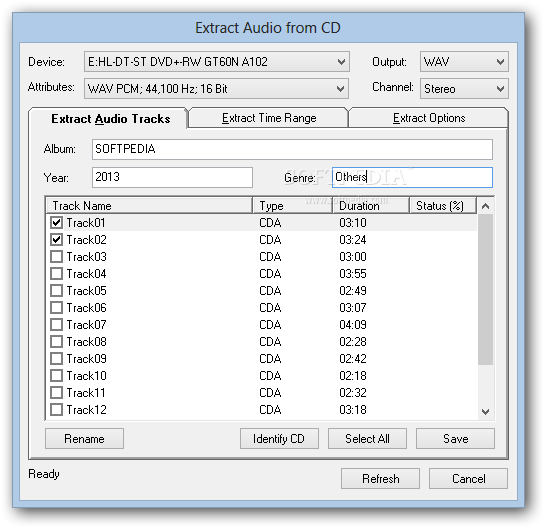Click the Track05 name text
This screenshot has height=528, width=545.
click(x=87, y=291)
